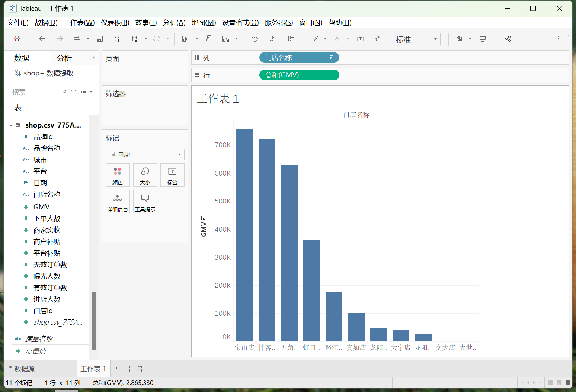Click the Show Me guide icon
This screenshot has height=392, width=576.
[556, 39]
